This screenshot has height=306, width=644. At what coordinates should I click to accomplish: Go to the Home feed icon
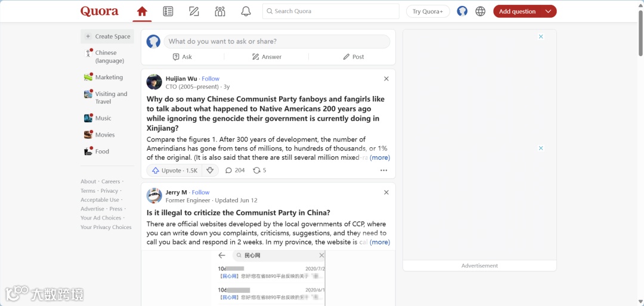point(142,11)
